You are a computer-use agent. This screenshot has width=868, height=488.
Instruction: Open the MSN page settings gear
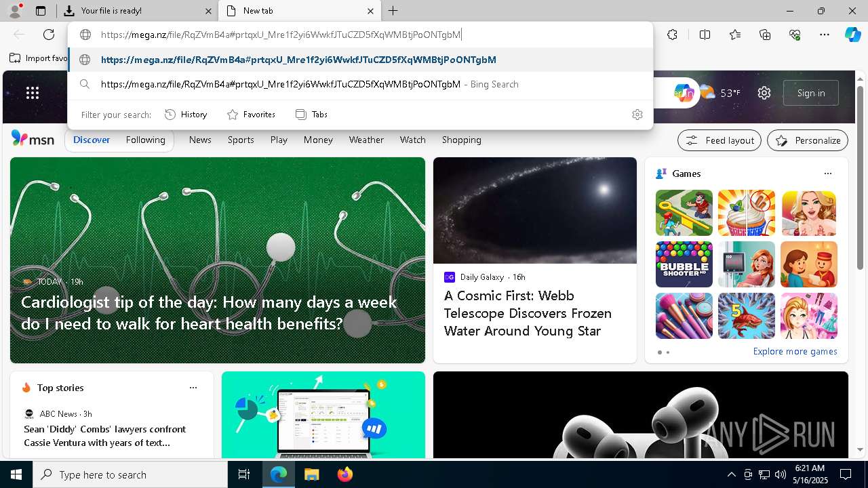click(764, 93)
